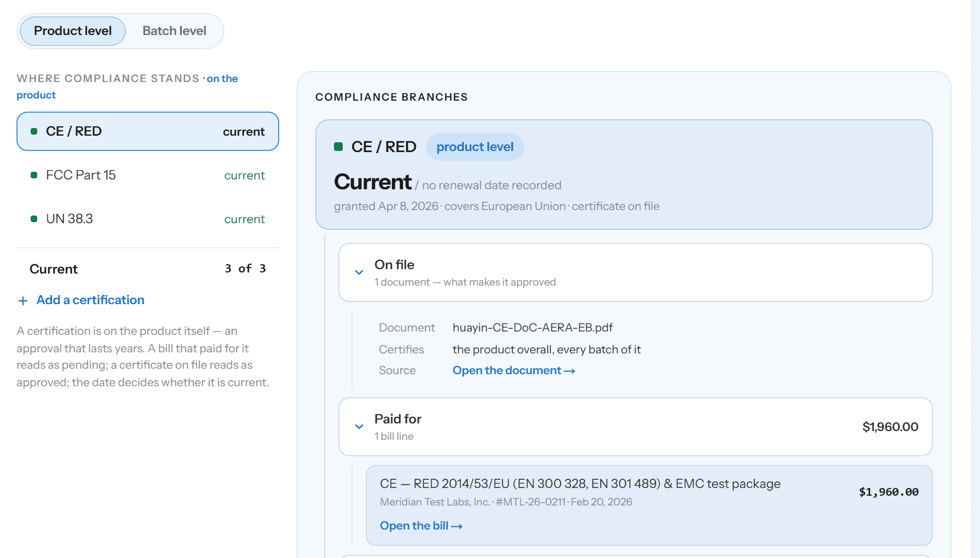The width and height of the screenshot is (980, 558).
Task: Click the green dot in the CE / RED sidebar row
Action: (34, 131)
